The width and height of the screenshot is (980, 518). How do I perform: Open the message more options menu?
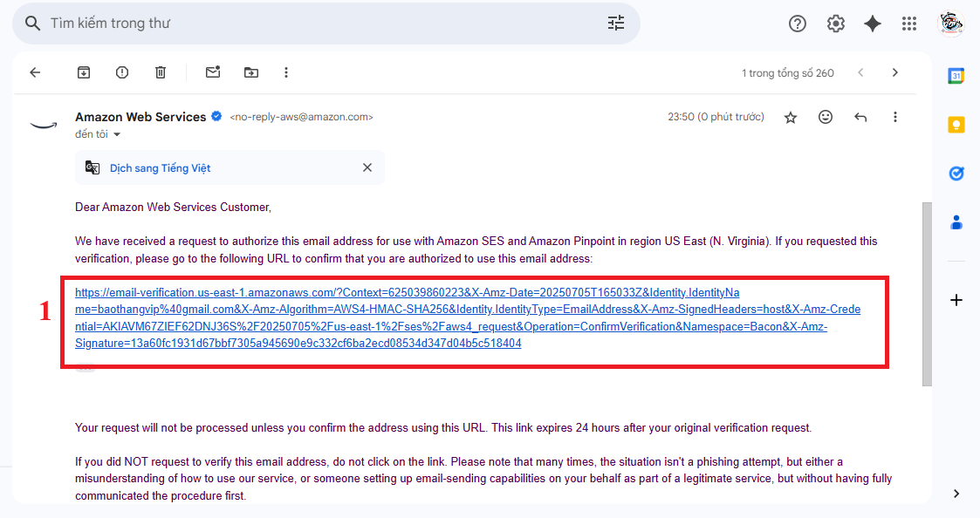pyautogui.click(x=895, y=117)
